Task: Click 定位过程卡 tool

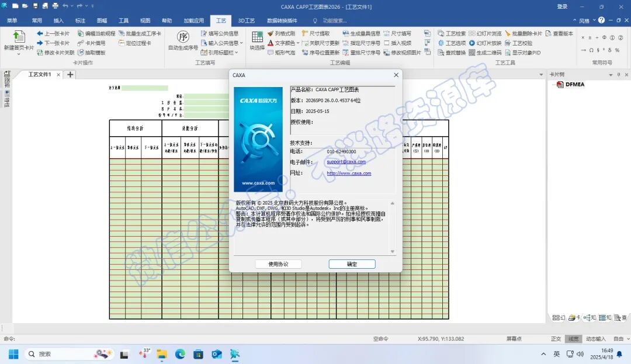Action: 135,43
